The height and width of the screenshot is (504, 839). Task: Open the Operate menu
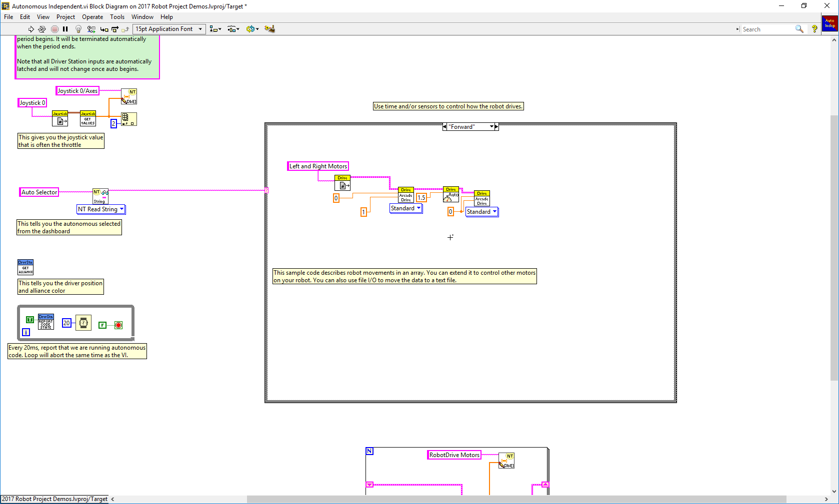coord(92,17)
